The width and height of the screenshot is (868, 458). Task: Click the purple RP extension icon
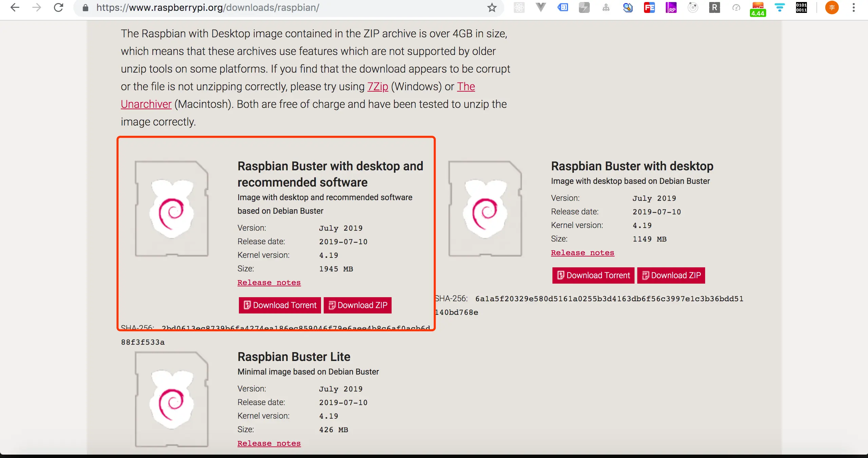(671, 7)
